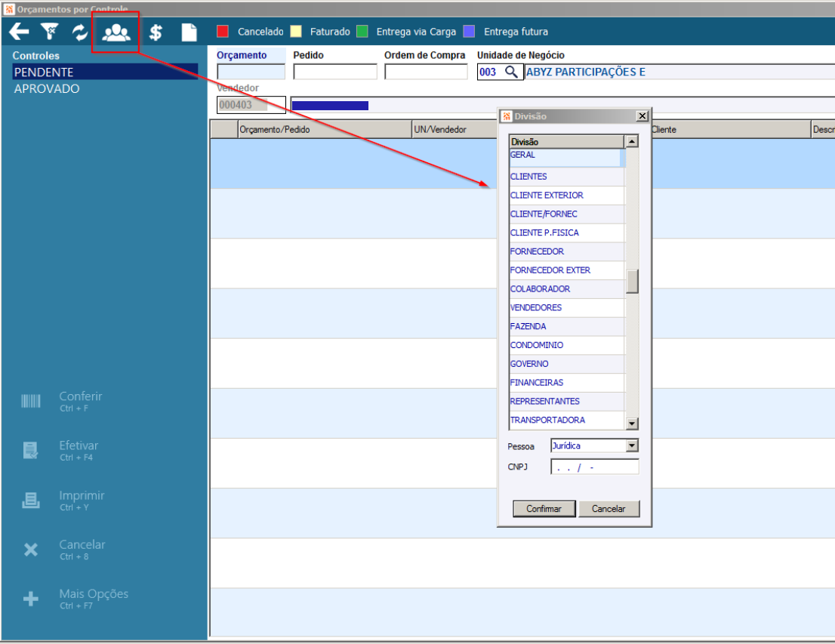Select FORNECEDOR division row
This screenshot has height=644, width=835.
(x=566, y=251)
